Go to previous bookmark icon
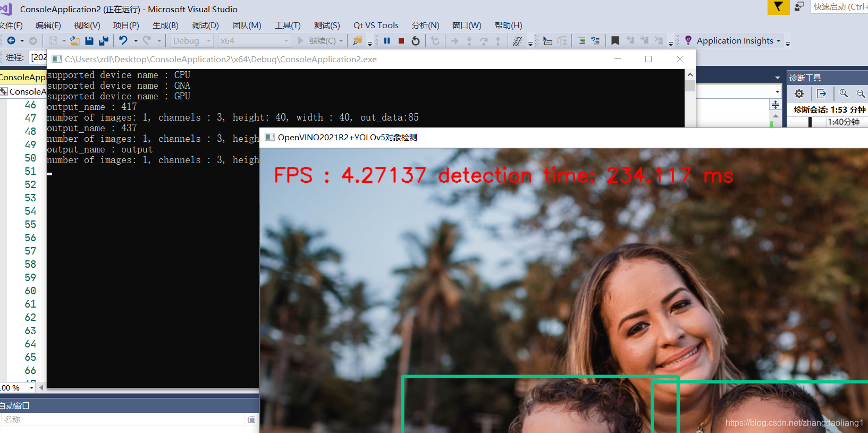Screen dimensions: 868x433 [x=630, y=40]
